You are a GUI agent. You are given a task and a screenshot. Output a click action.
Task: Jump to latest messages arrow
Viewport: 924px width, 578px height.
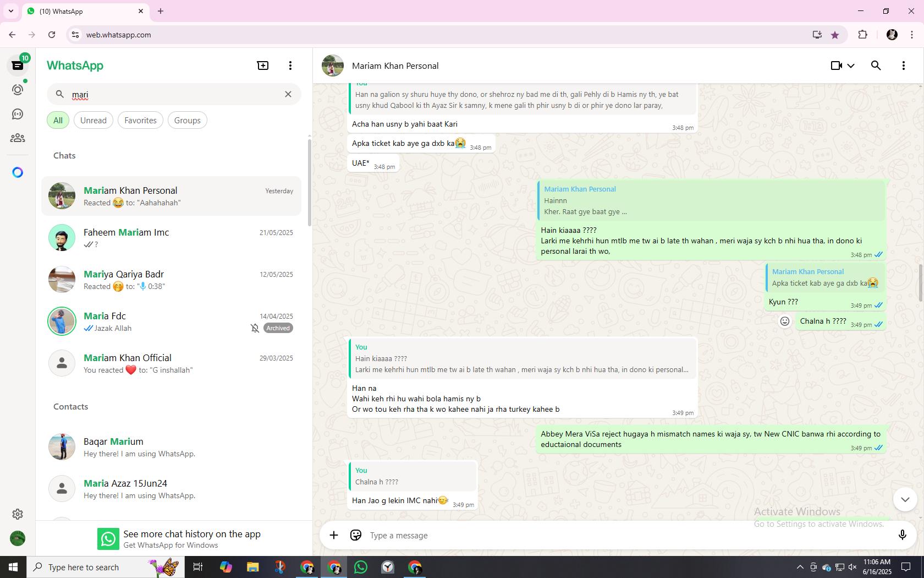pos(905,499)
